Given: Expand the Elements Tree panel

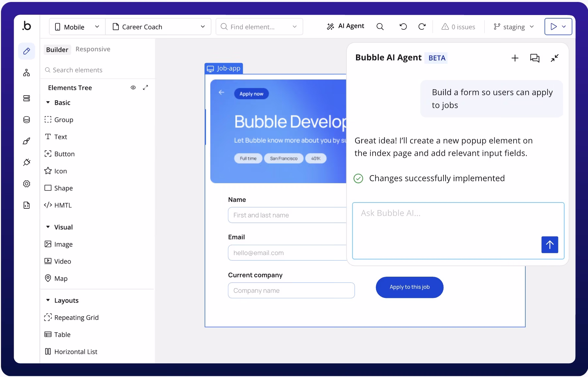Looking at the screenshot, I should (146, 88).
